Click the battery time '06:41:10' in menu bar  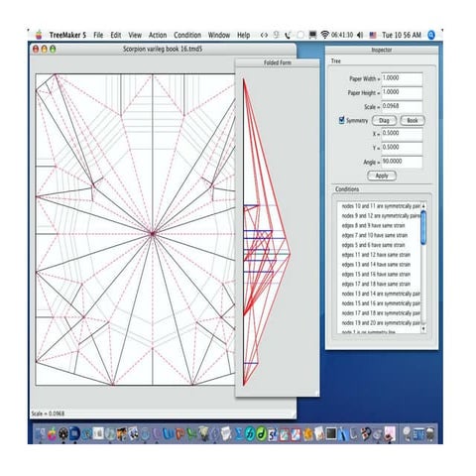click(x=342, y=35)
